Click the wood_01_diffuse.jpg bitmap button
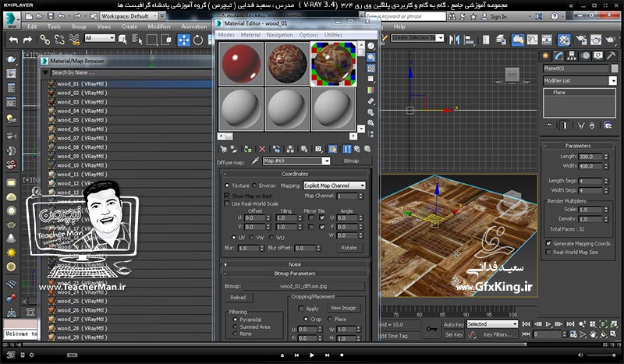The image size is (624, 364). (x=303, y=286)
